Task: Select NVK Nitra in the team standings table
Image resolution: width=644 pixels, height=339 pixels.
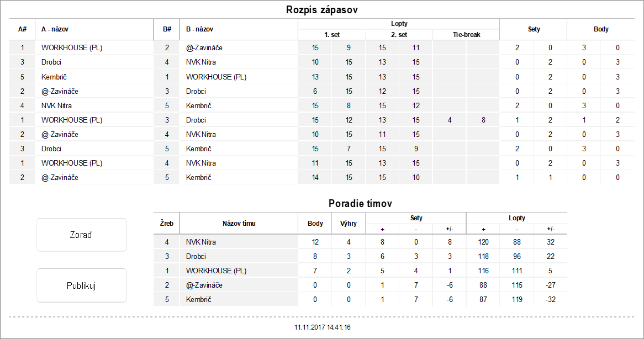Action: [x=201, y=242]
